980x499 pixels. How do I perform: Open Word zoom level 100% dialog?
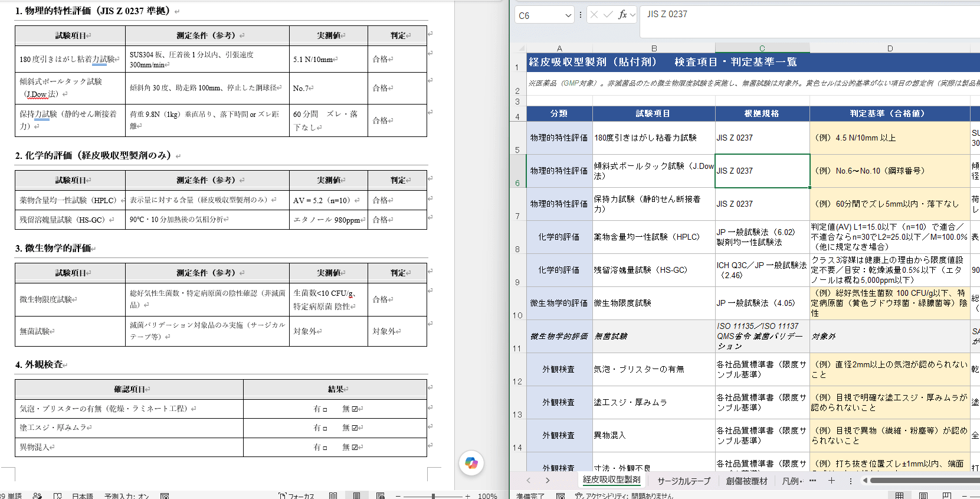pos(487,495)
